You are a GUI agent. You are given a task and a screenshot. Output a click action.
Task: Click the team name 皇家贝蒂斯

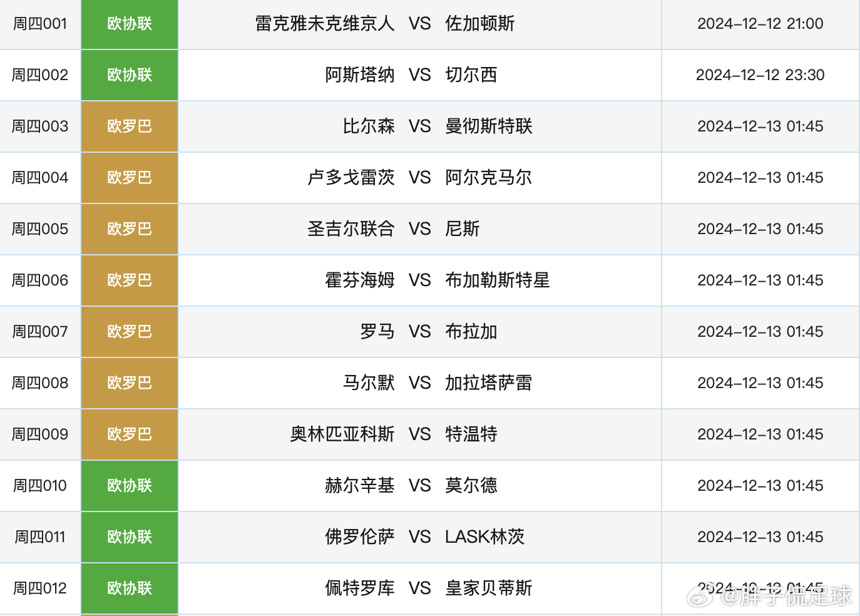(x=489, y=588)
